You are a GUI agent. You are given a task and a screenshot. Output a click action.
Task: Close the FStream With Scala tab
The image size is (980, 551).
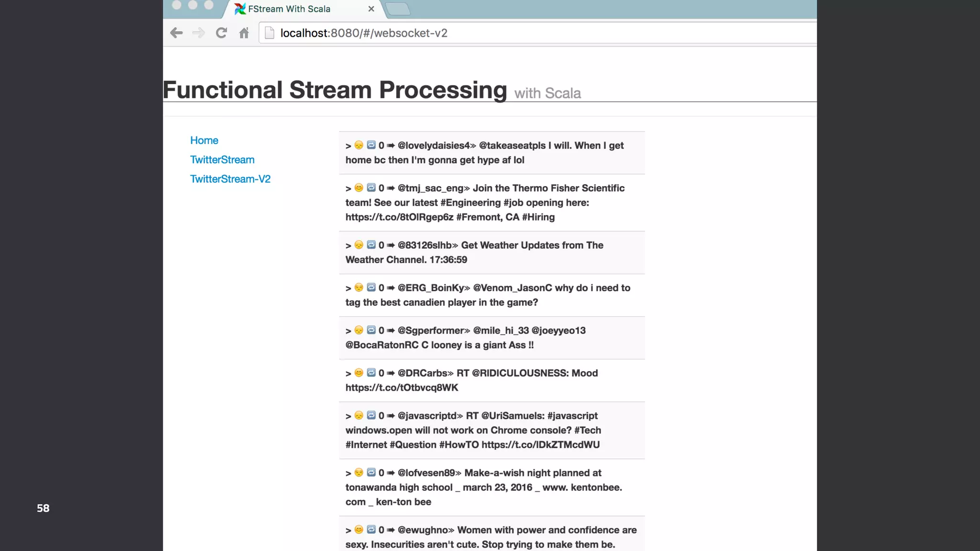pos(371,9)
